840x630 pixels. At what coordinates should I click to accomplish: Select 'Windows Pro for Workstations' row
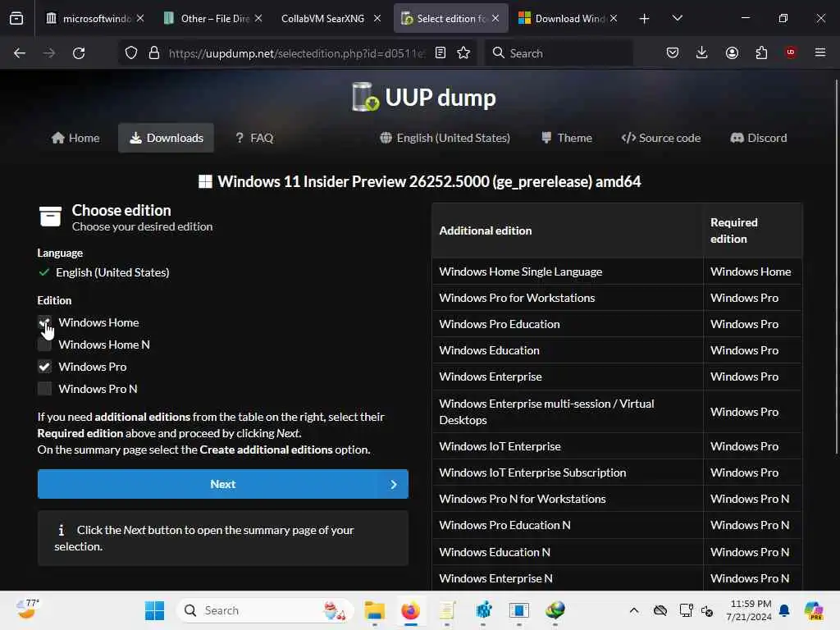tap(617, 298)
